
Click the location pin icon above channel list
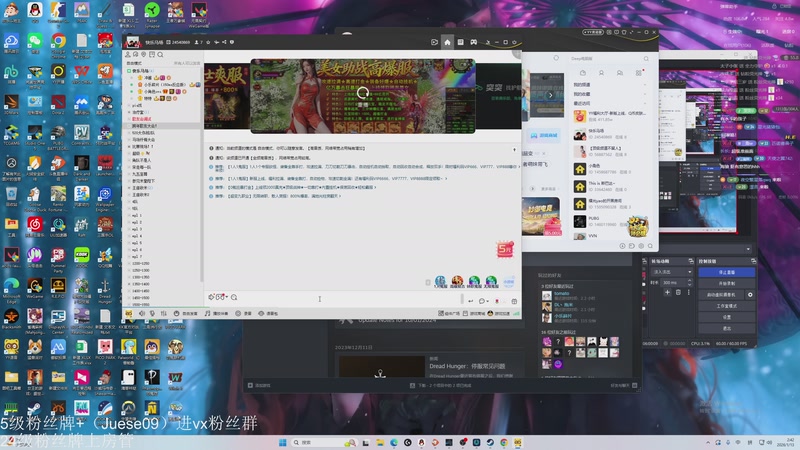coord(144,55)
